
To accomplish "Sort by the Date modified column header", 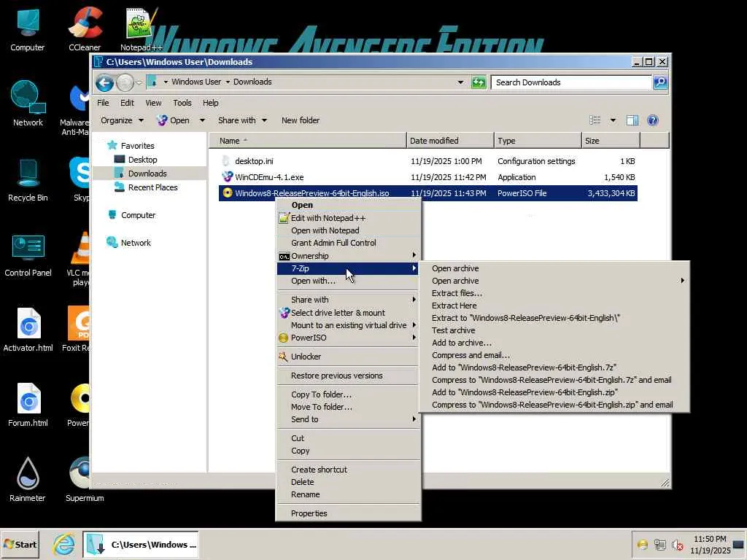I will pos(450,141).
